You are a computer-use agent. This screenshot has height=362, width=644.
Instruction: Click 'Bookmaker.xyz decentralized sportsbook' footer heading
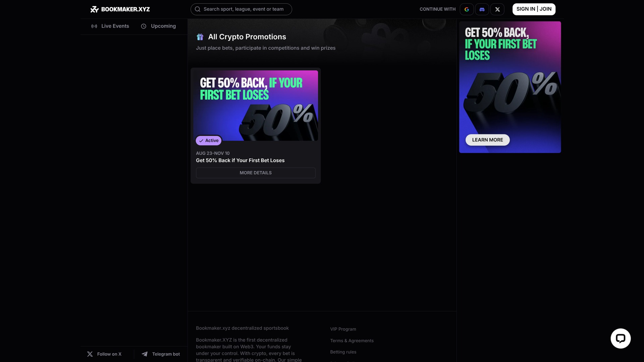242,328
